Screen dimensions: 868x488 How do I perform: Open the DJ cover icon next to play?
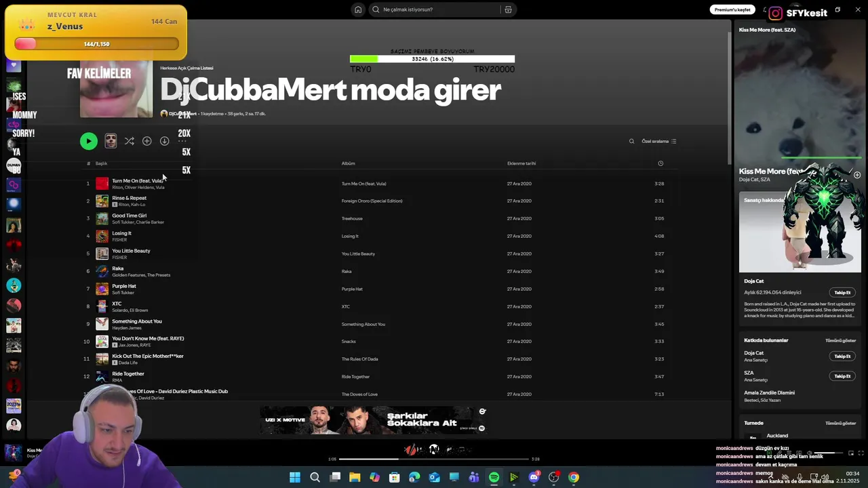click(x=111, y=141)
